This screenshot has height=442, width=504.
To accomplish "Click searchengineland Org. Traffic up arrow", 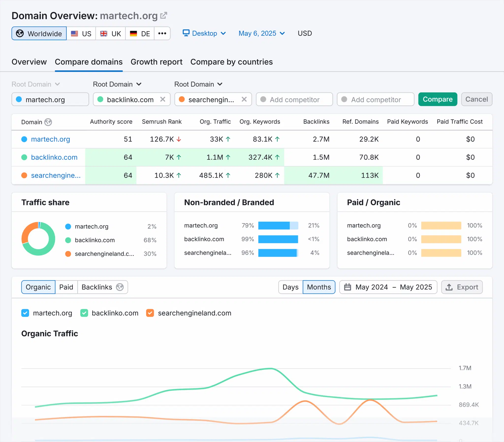I will [x=228, y=175].
